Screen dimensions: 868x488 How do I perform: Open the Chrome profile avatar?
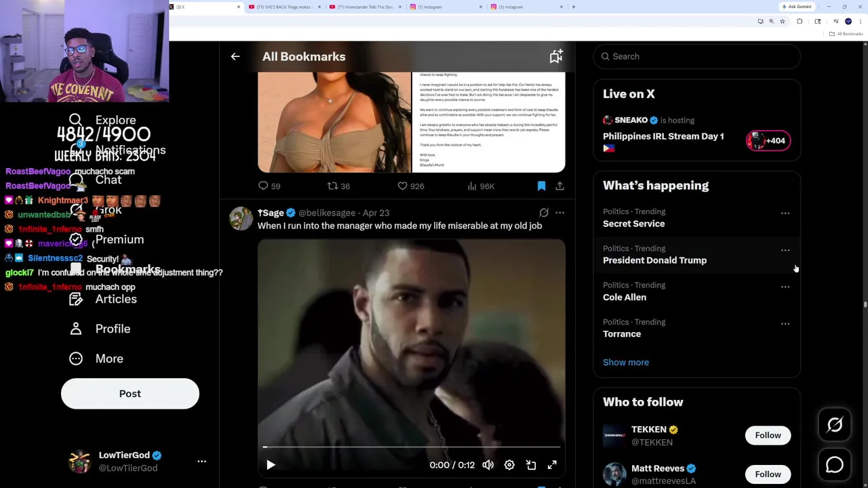coord(848,22)
